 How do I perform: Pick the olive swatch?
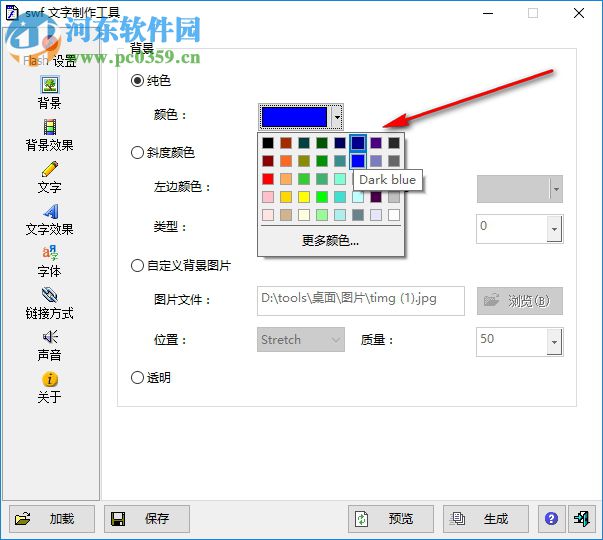tap(304, 161)
